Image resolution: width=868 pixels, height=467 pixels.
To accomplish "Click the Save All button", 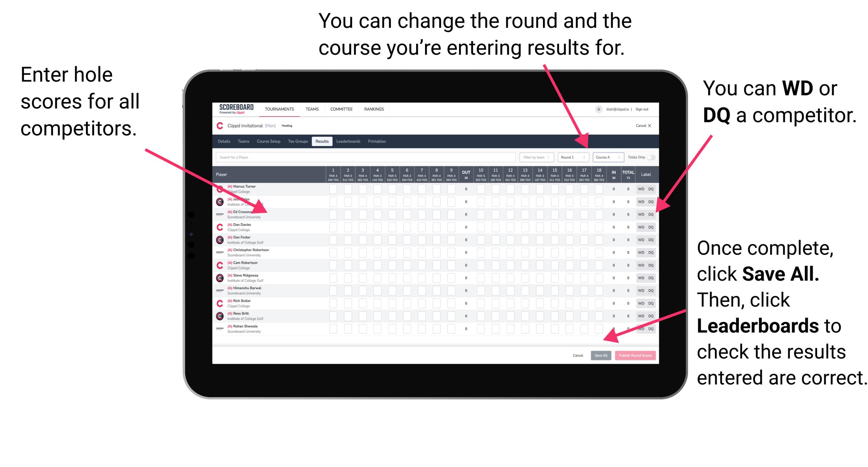I will tap(601, 355).
